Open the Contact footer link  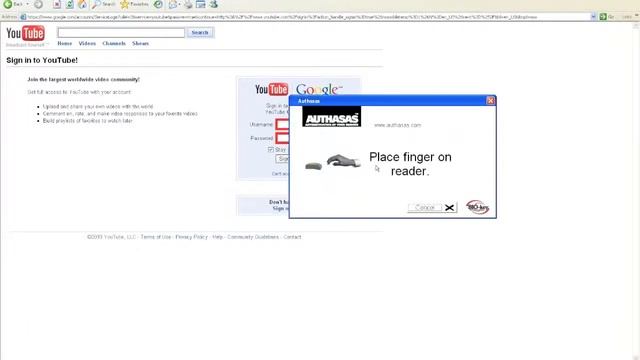(x=292, y=237)
